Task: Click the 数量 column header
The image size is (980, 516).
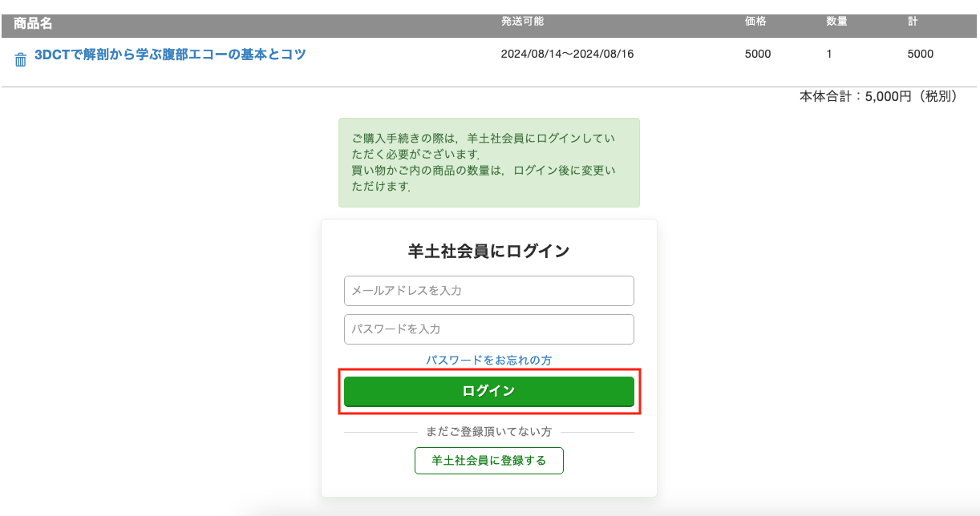Action: tap(836, 22)
